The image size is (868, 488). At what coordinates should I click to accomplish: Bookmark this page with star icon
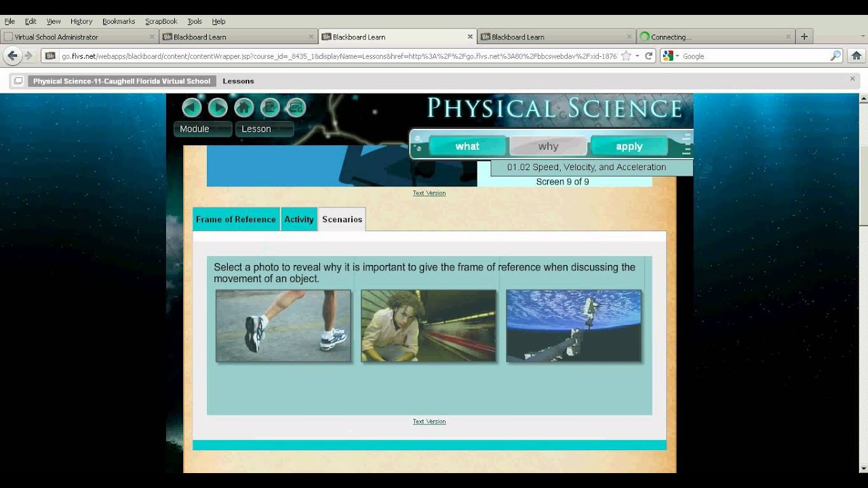(626, 56)
